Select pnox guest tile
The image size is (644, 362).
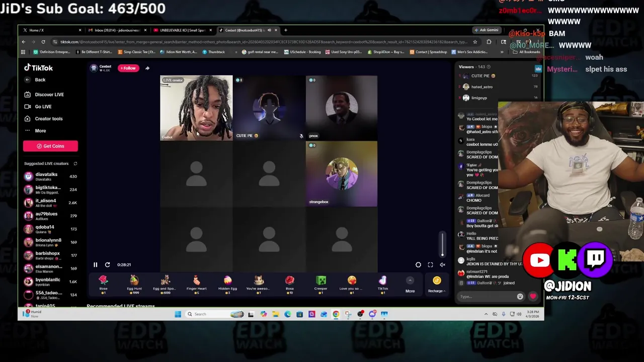tap(341, 108)
